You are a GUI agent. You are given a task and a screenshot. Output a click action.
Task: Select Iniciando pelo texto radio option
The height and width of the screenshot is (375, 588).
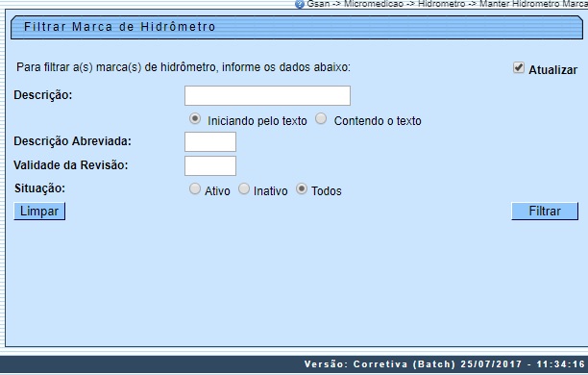click(195, 119)
